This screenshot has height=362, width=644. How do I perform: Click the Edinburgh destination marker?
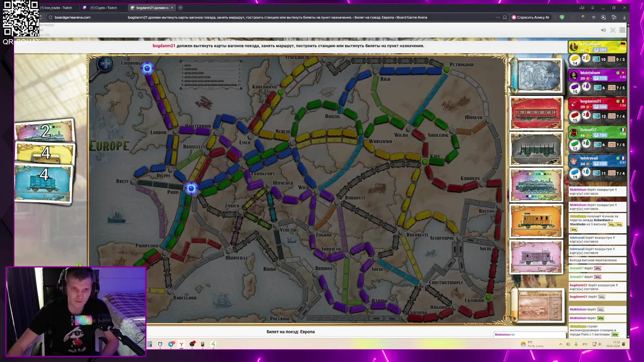click(x=147, y=68)
